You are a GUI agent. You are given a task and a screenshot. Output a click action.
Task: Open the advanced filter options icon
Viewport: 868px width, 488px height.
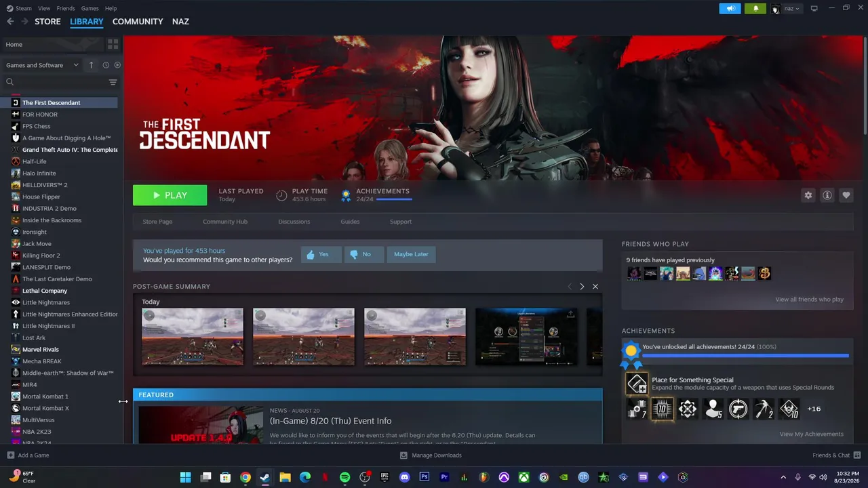(113, 82)
